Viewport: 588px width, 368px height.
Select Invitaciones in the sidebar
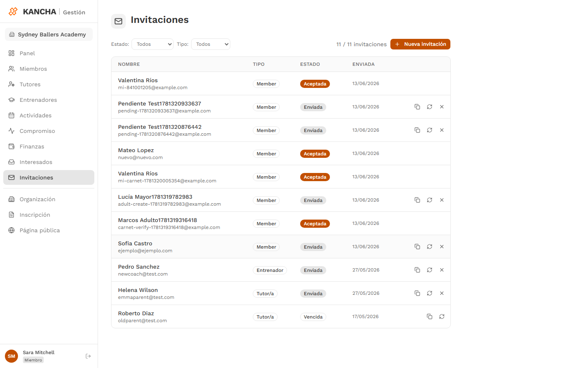[x=49, y=177]
